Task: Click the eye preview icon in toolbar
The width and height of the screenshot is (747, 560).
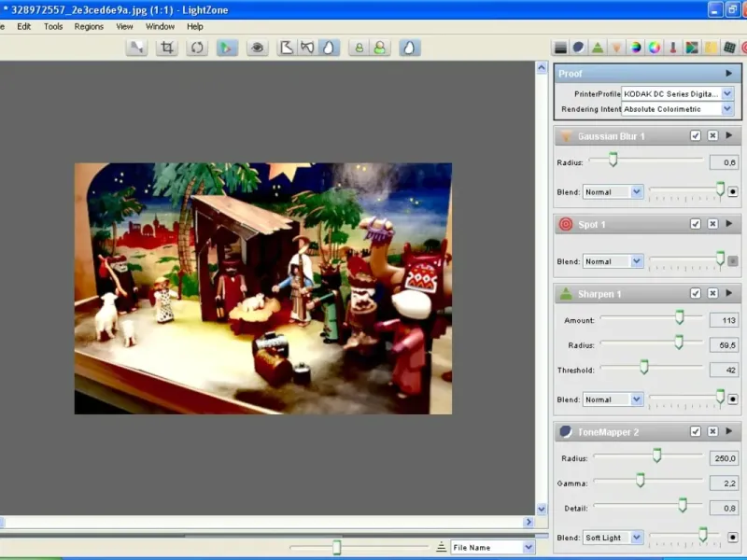Action: click(x=258, y=48)
